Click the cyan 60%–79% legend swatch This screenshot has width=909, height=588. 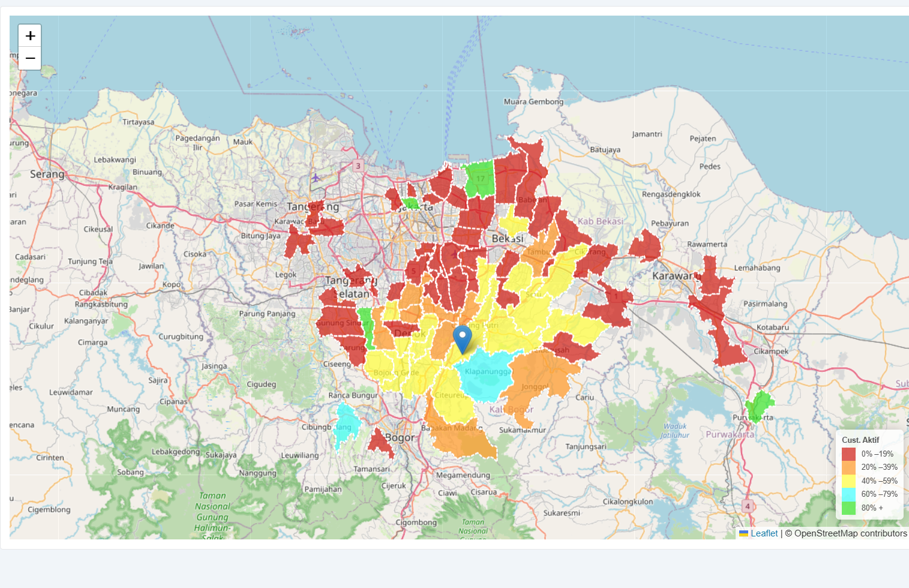point(848,494)
